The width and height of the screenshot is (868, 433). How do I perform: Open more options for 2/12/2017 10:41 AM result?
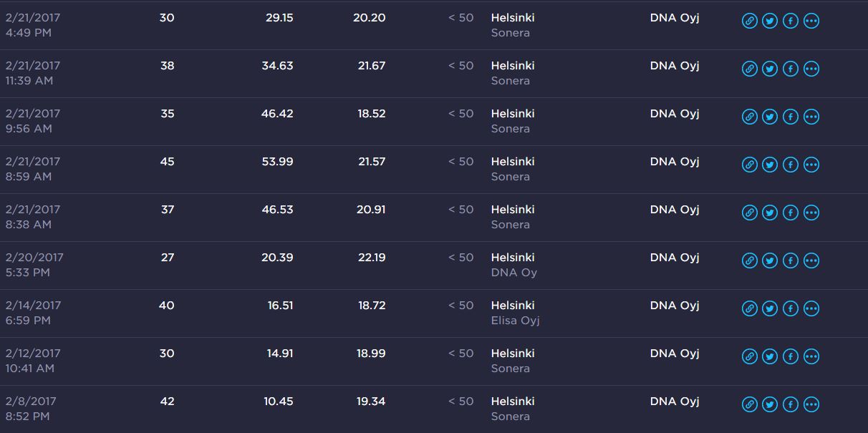(x=811, y=356)
